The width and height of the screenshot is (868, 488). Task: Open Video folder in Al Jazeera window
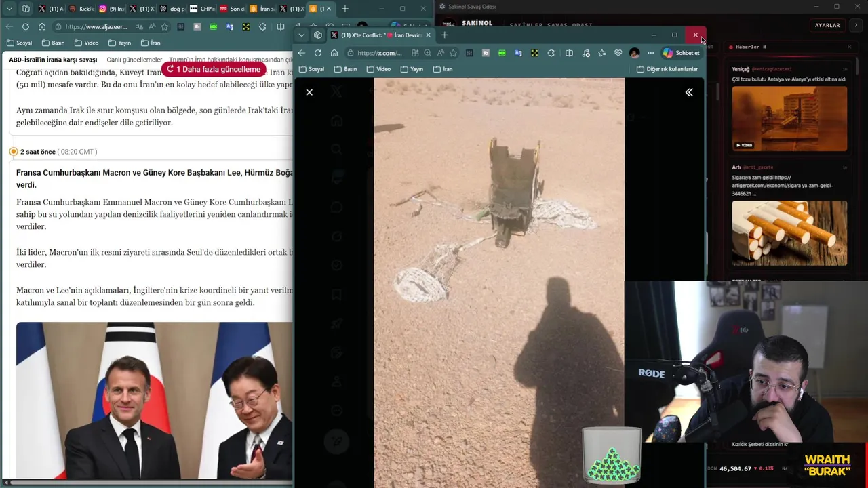87,43
